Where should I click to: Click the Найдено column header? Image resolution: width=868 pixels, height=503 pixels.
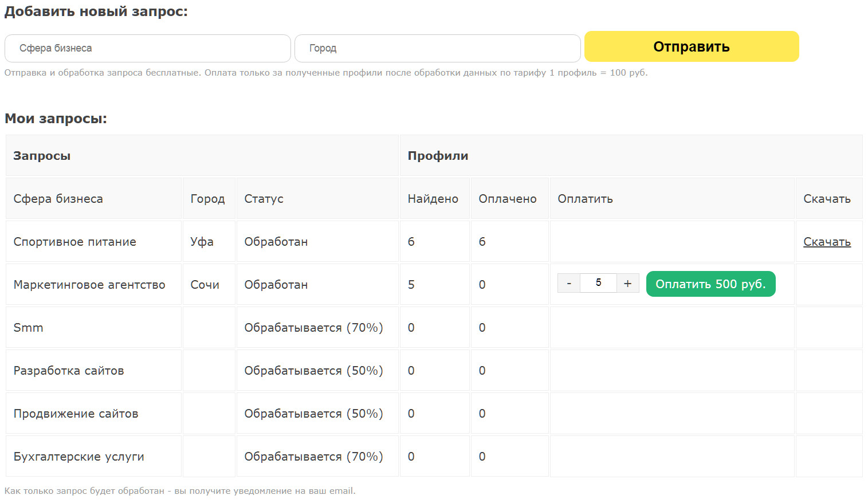pyautogui.click(x=435, y=199)
